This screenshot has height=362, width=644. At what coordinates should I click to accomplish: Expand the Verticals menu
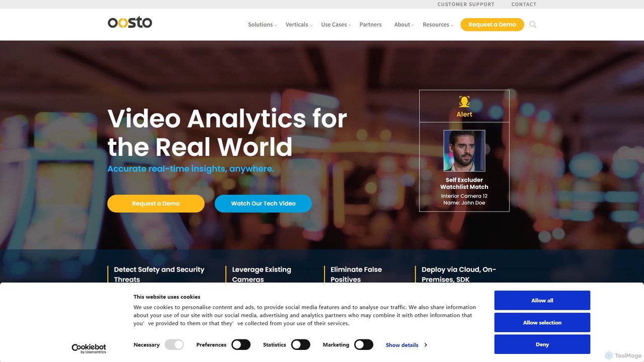point(299,25)
